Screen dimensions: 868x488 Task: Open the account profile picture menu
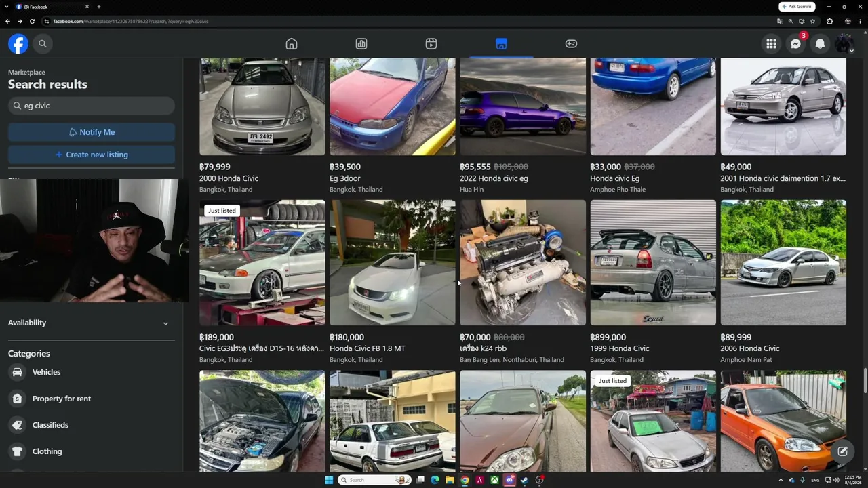(845, 44)
